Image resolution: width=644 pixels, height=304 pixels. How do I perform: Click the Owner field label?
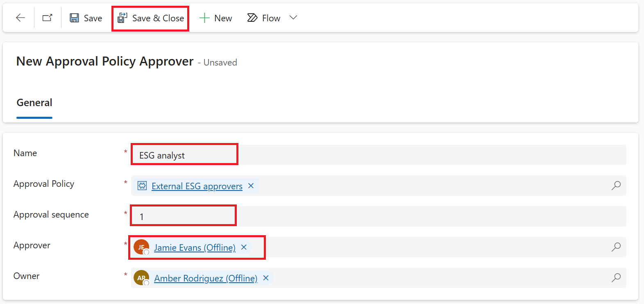(x=27, y=276)
